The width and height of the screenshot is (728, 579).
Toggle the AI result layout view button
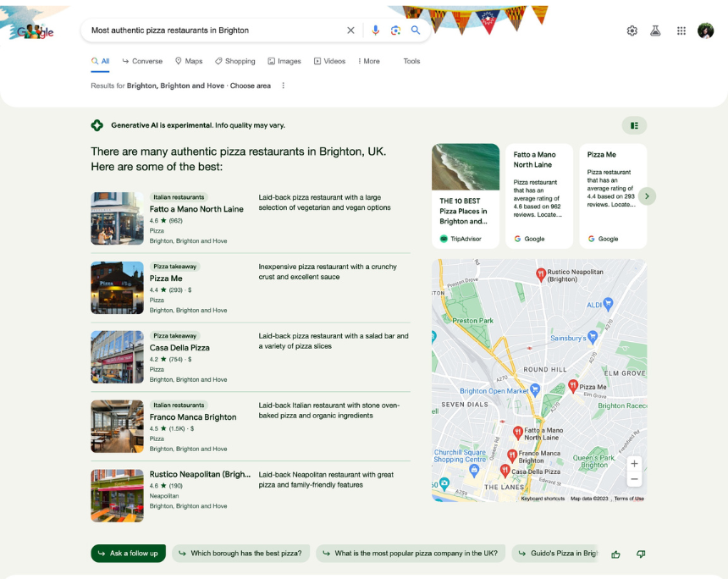click(x=634, y=125)
